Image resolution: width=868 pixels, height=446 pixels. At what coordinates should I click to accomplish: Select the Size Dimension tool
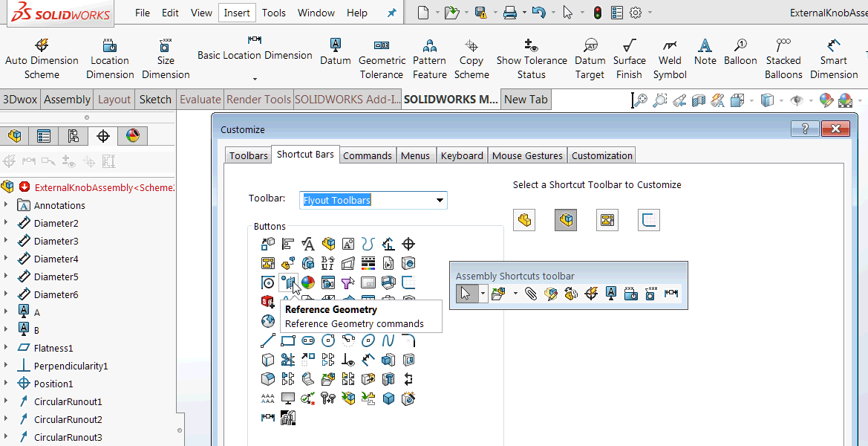pyautogui.click(x=166, y=59)
